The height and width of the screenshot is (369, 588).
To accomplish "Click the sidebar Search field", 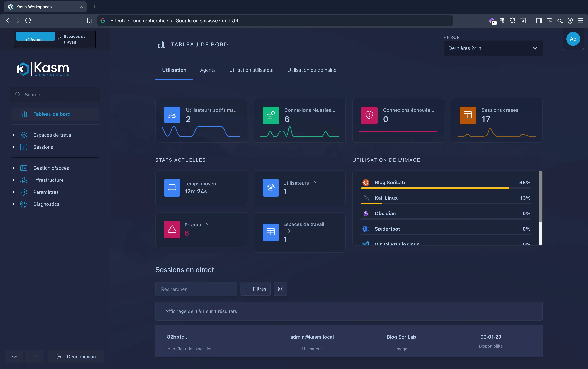I will [55, 95].
